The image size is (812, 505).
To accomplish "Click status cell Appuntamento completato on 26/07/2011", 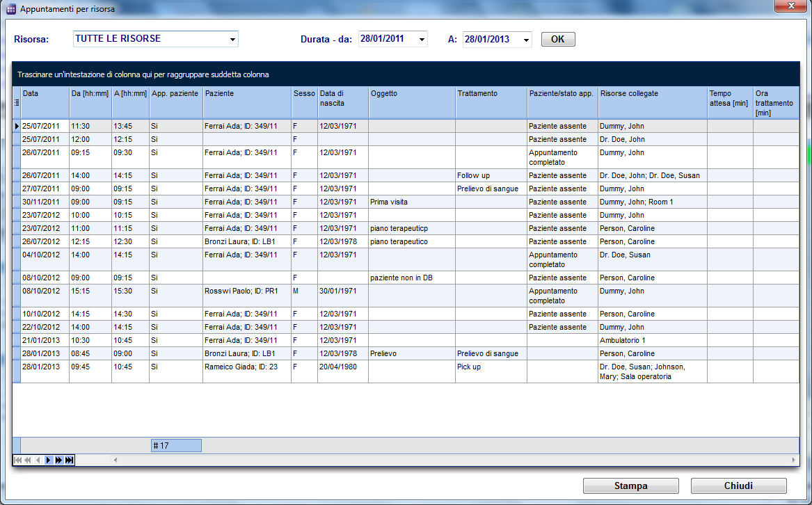I will (x=562, y=157).
